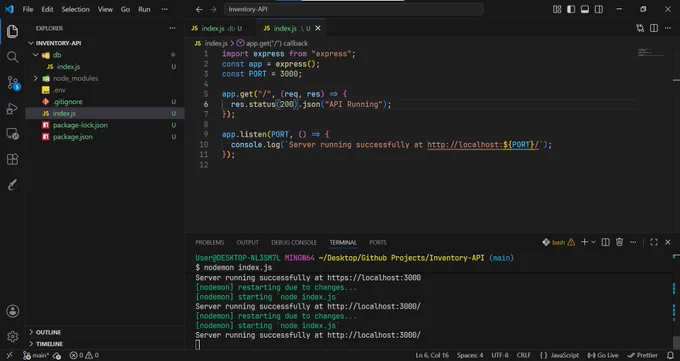Open the File menu
Screen dimensions: 680x361
coord(28,9)
